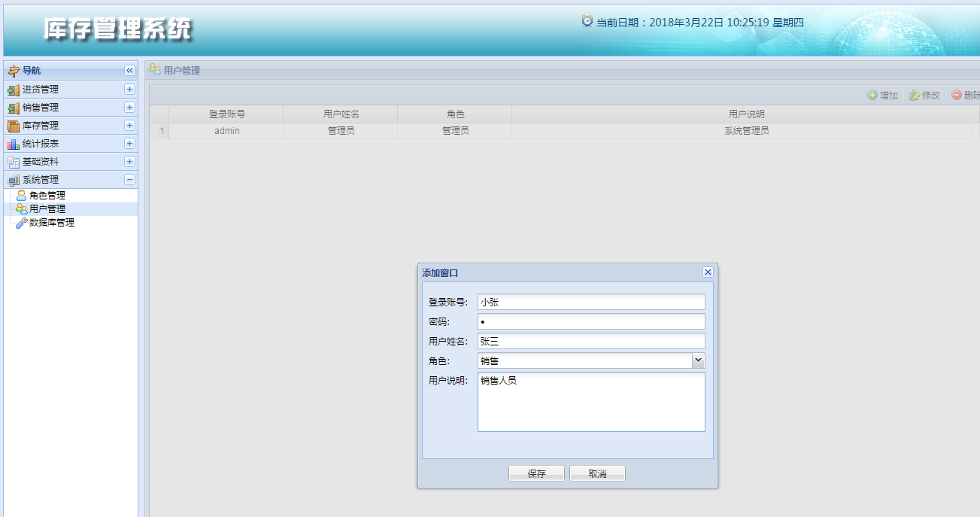
Task: Click the 库存管理 box icon
Action: tap(14, 126)
